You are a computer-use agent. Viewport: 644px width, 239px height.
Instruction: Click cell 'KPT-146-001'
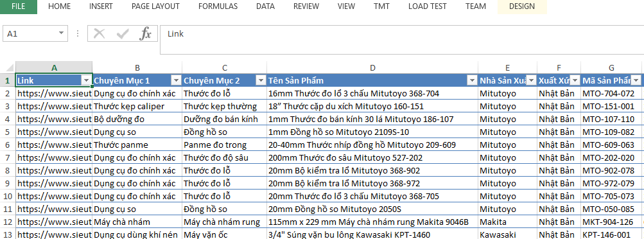coord(611,235)
